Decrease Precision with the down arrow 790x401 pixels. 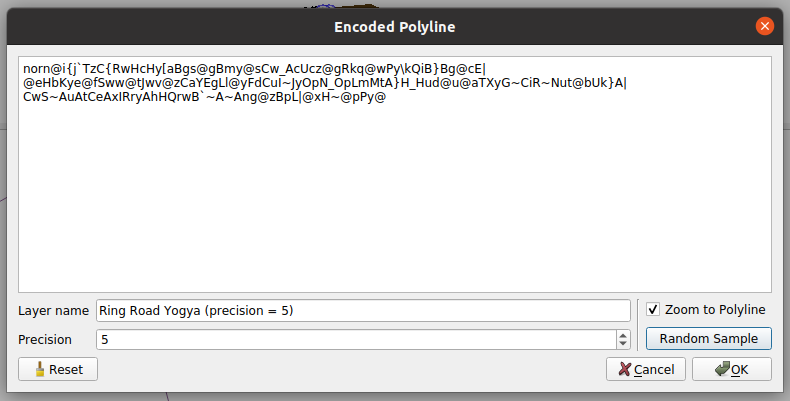pos(623,343)
